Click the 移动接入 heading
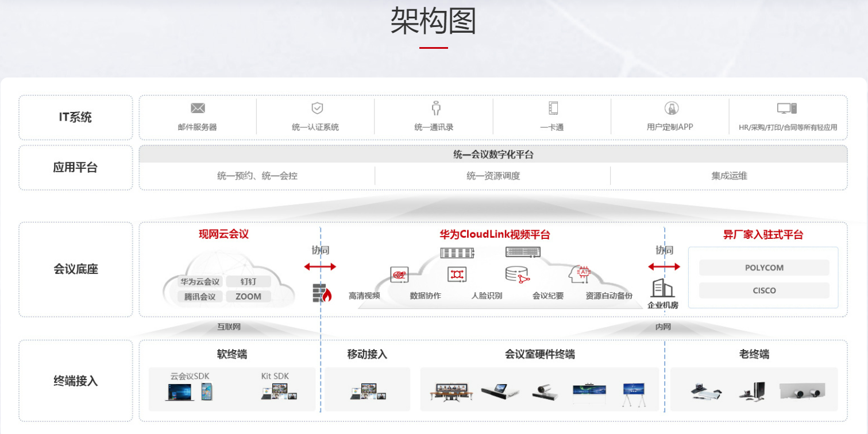868x434 pixels. click(367, 354)
